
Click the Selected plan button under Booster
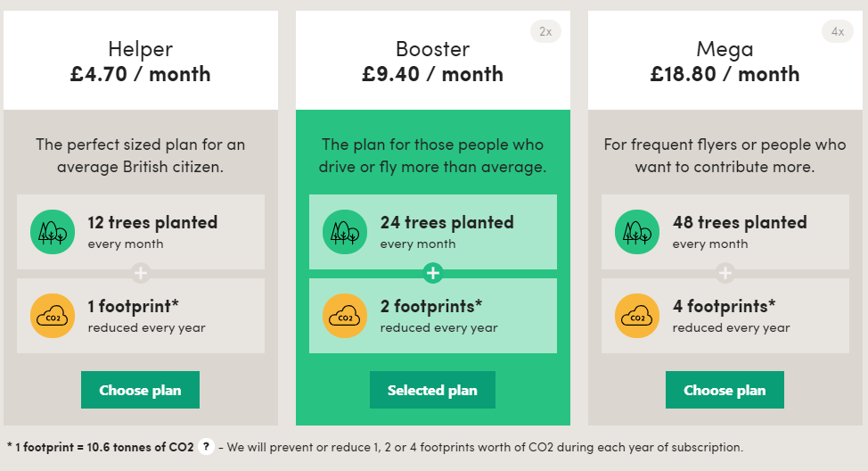pos(432,390)
